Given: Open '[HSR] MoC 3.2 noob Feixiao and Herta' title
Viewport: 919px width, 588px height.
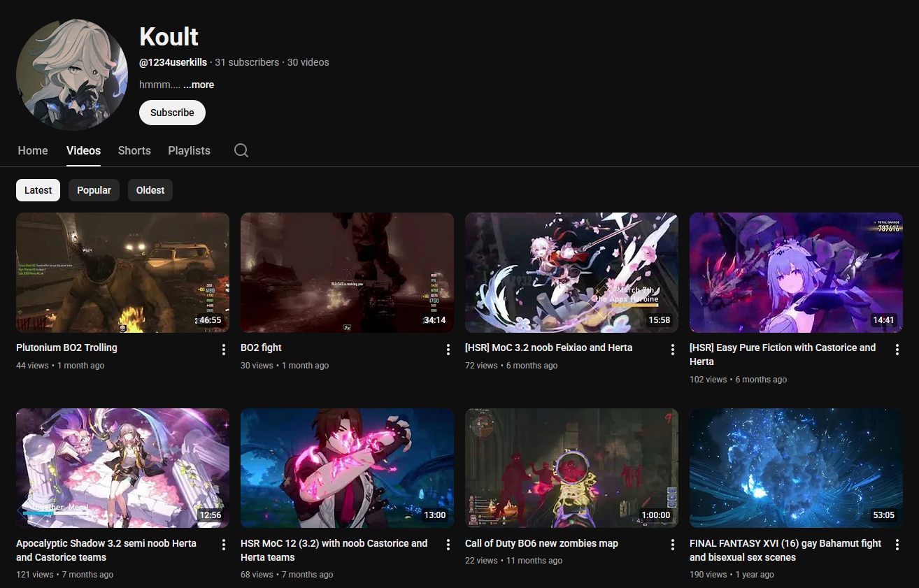Looking at the screenshot, I should pyautogui.click(x=548, y=347).
